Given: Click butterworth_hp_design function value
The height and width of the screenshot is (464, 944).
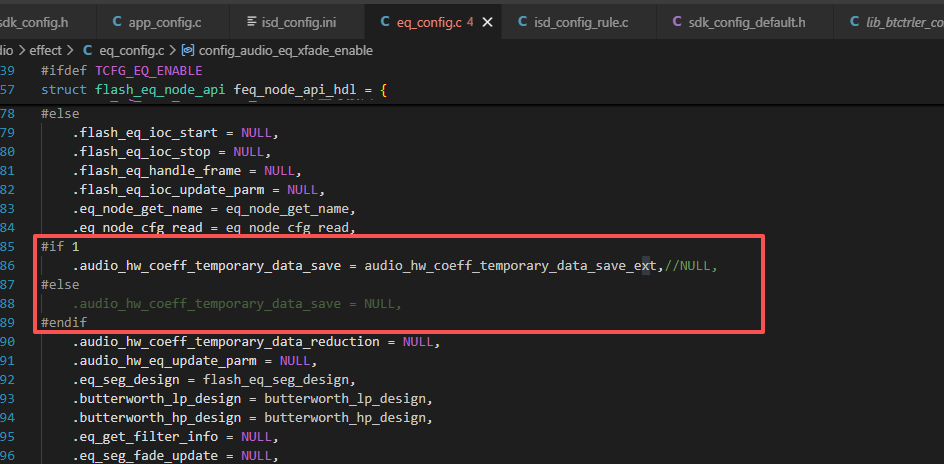Looking at the screenshot, I should coord(345,418).
